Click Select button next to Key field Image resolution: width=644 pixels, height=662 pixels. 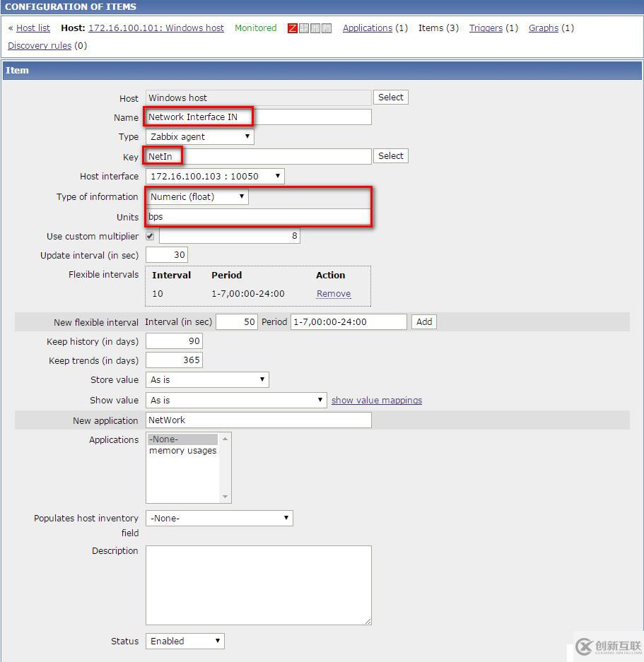(x=390, y=156)
